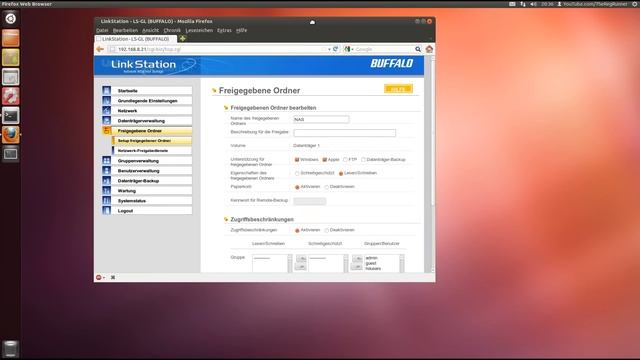Screen dimensions: 640x360
Task: Click the page's vertical scrollbar
Action: click(432, 163)
